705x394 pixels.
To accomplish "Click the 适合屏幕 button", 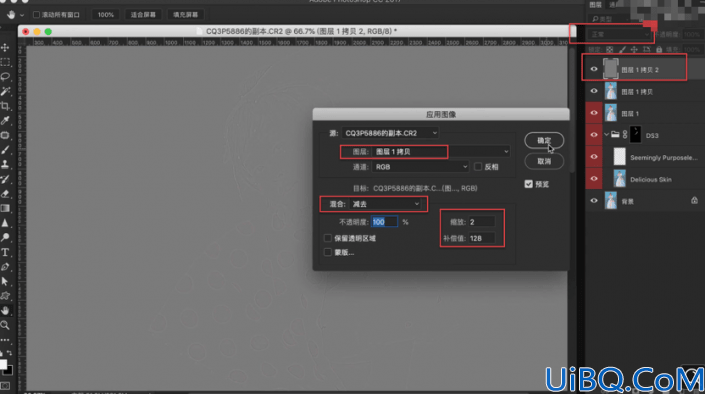I will 143,15.
